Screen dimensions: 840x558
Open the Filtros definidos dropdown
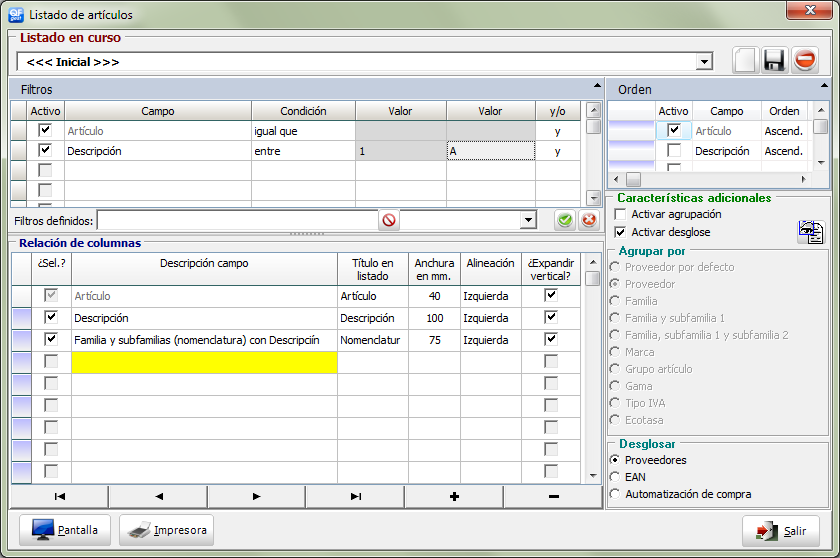point(528,220)
